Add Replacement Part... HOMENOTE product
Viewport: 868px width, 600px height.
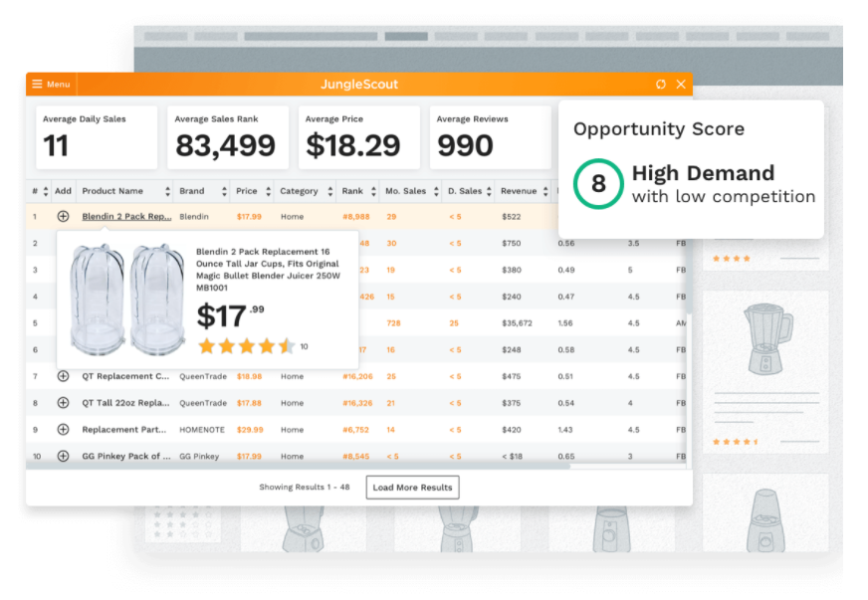pos(63,430)
